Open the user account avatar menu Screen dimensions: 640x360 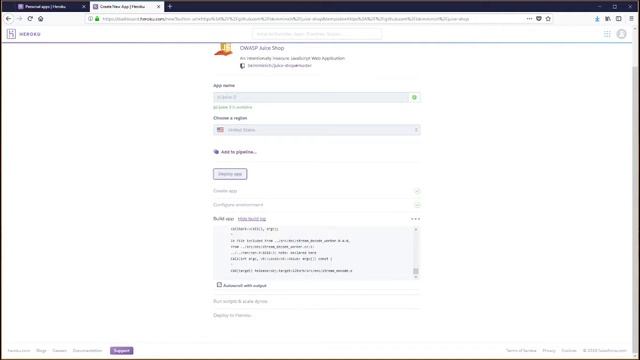621,34
